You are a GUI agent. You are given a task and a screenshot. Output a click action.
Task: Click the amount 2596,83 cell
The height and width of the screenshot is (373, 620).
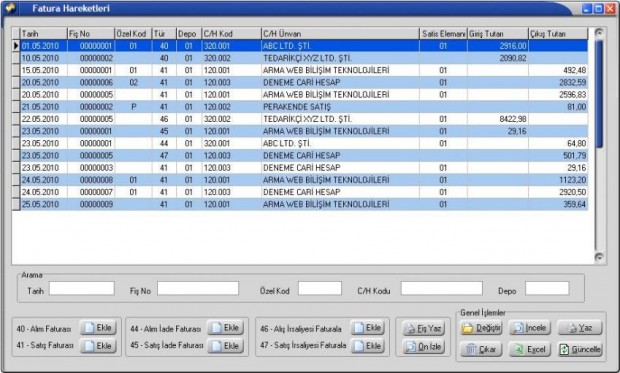558,95
